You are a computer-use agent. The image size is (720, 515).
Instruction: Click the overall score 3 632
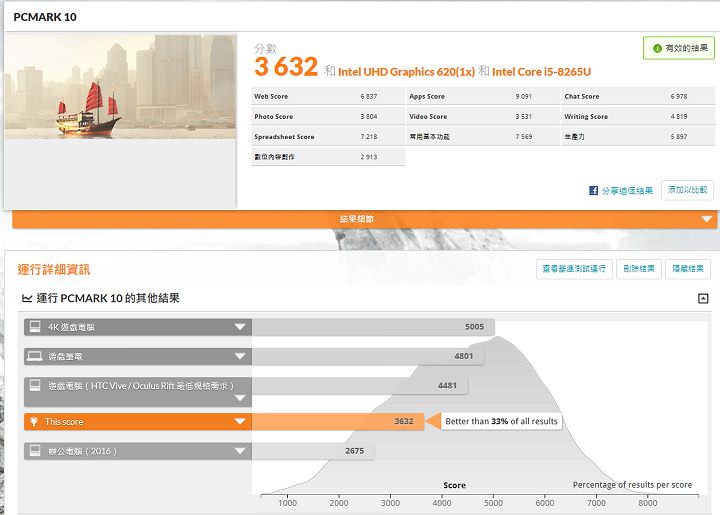point(286,67)
